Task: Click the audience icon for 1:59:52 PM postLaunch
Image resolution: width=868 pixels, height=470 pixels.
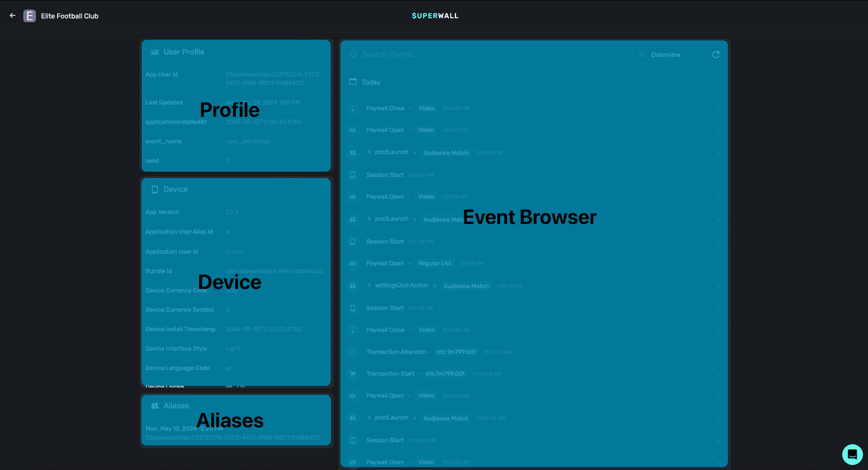Action: (x=353, y=153)
